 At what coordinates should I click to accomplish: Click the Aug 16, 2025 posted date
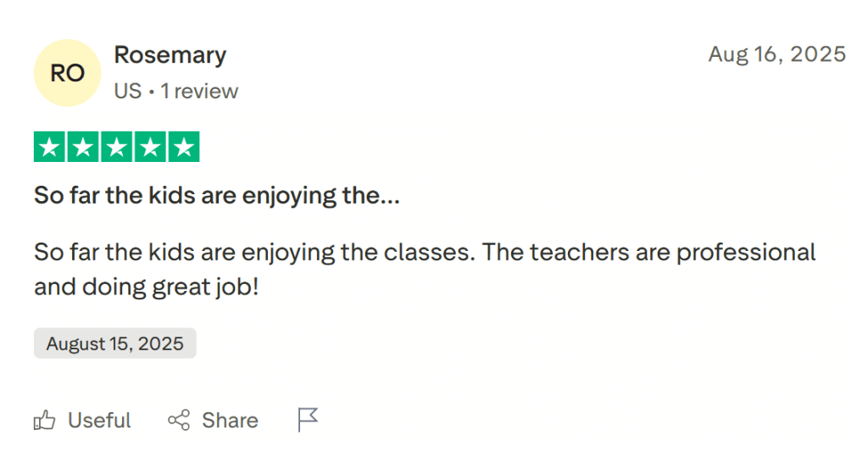click(776, 54)
